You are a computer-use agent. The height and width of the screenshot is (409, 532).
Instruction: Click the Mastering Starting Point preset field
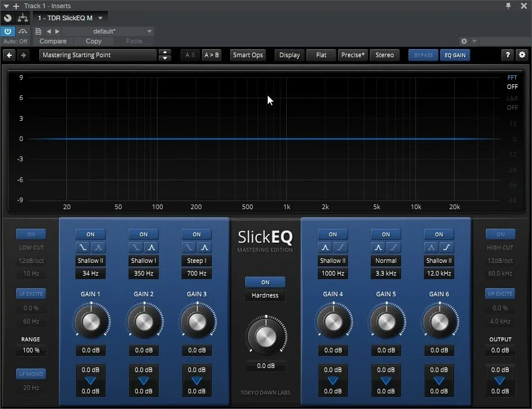97,55
